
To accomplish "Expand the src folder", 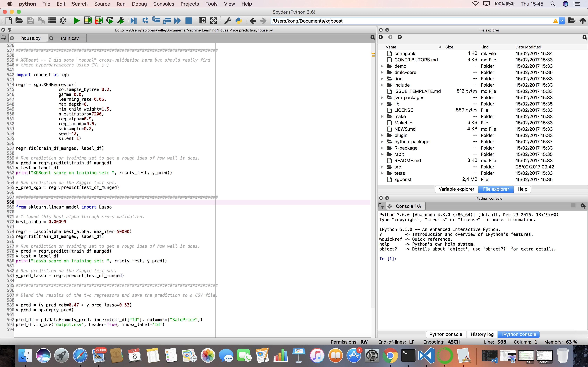I will tap(382, 167).
